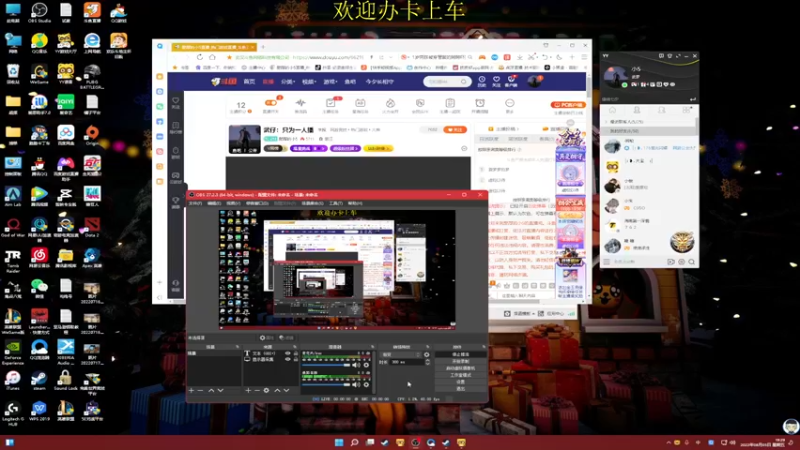Open the WPS 2019 desktop shortcut
The width and height of the screenshot is (800, 450).
click(x=39, y=411)
